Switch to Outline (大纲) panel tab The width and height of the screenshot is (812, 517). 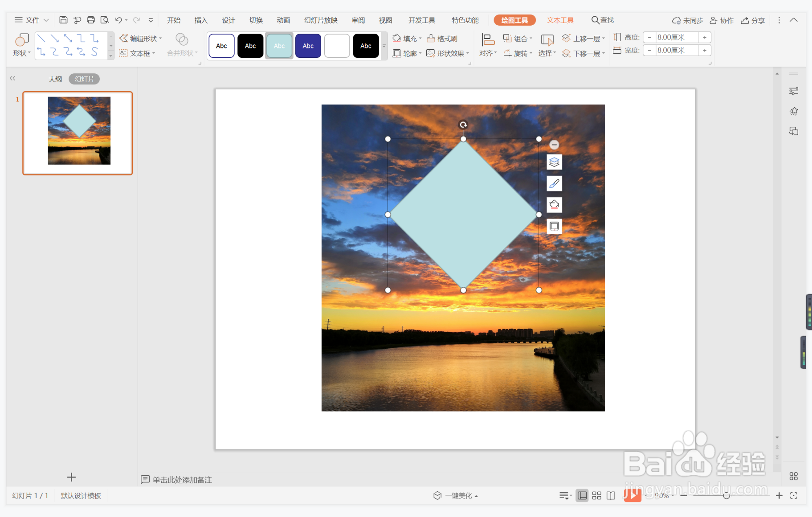pos(55,79)
